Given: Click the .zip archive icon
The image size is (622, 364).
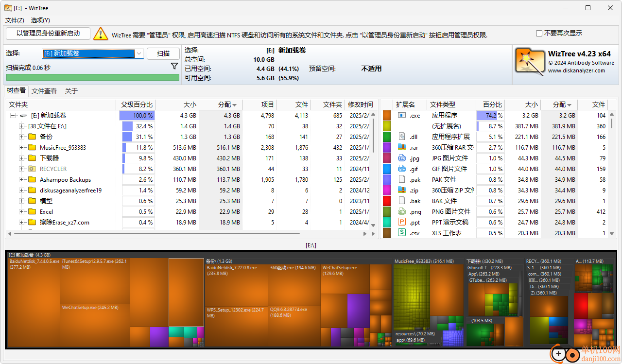Looking at the screenshot, I should point(402,190).
